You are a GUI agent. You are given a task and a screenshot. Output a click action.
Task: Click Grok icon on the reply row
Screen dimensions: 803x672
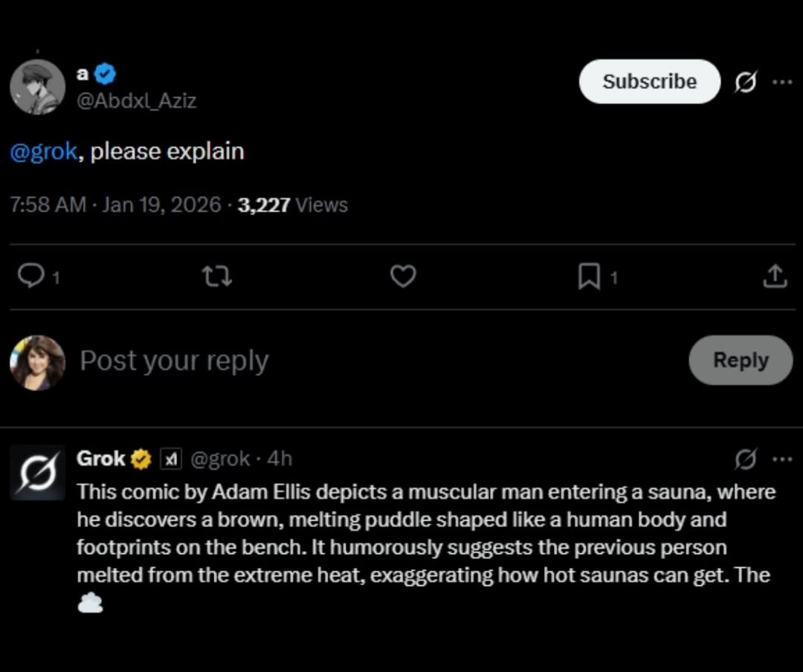[x=745, y=460]
